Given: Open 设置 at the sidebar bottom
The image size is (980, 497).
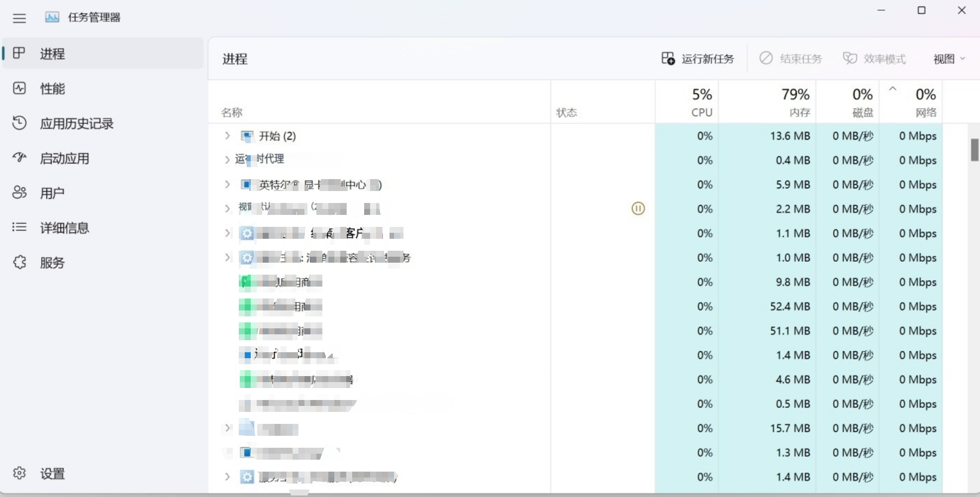Looking at the screenshot, I should tap(103, 473).
